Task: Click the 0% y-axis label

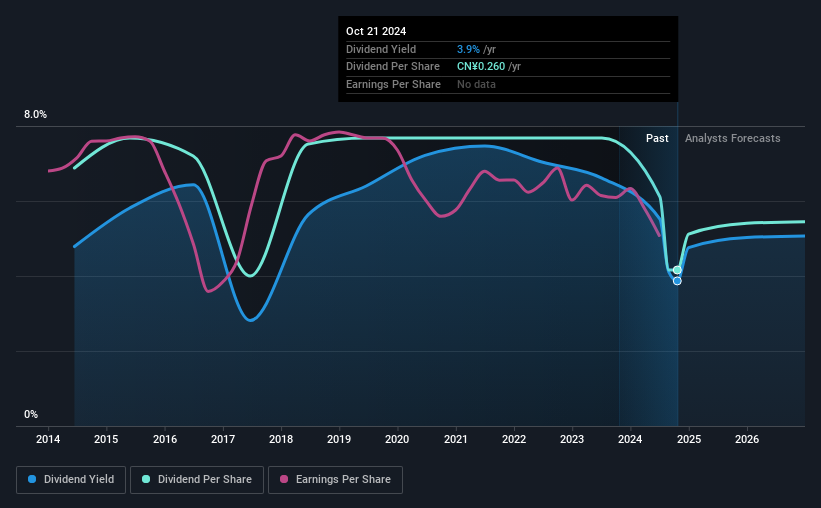Action: (31, 414)
